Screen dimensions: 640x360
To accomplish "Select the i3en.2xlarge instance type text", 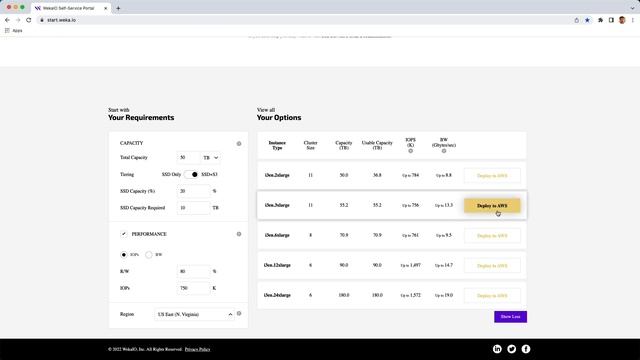I will (277, 175).
